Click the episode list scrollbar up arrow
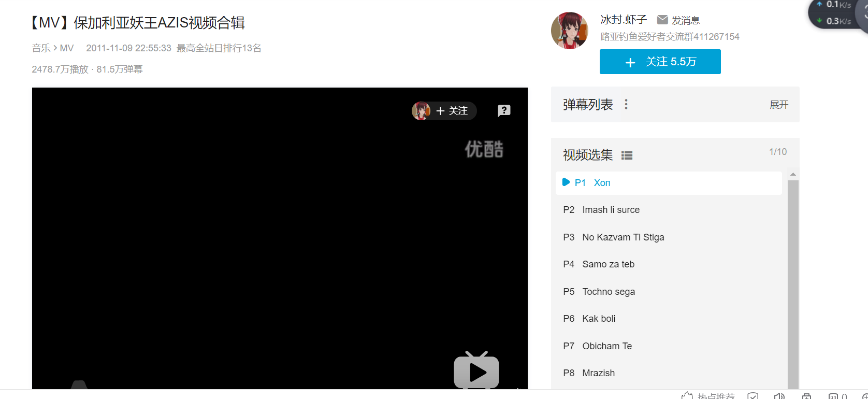The width and height of the screenshot is (868, 399). tap(793, 175)
